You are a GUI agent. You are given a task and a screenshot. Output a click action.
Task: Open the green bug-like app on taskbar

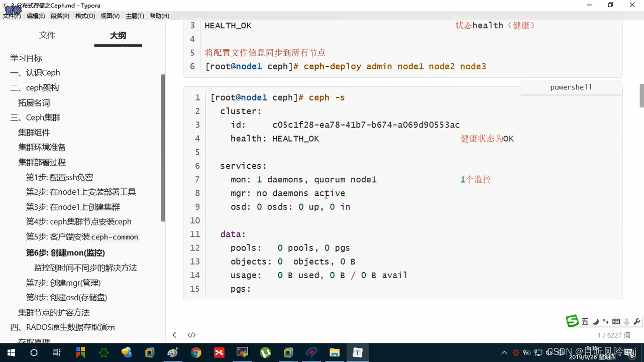coord(103,352)
